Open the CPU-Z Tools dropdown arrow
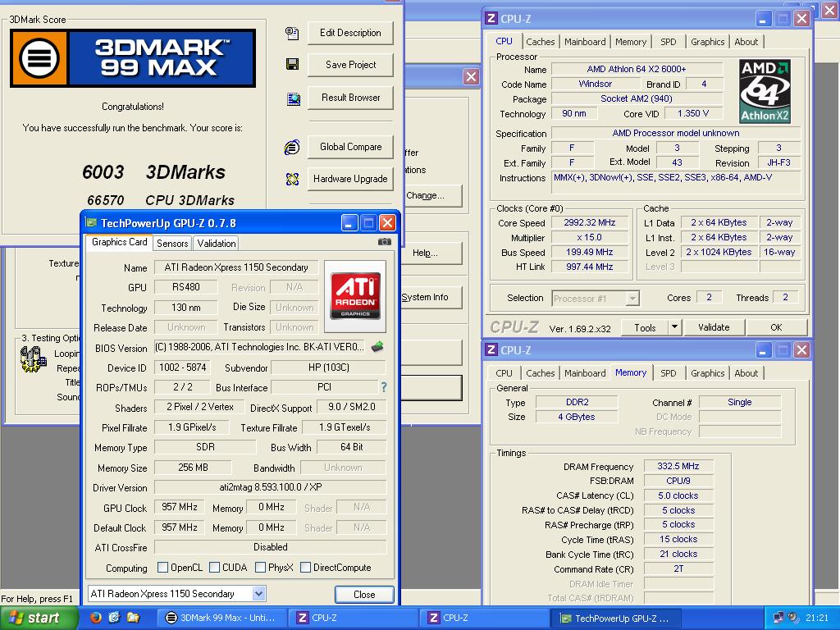840x630 pixels. point(674,326)
